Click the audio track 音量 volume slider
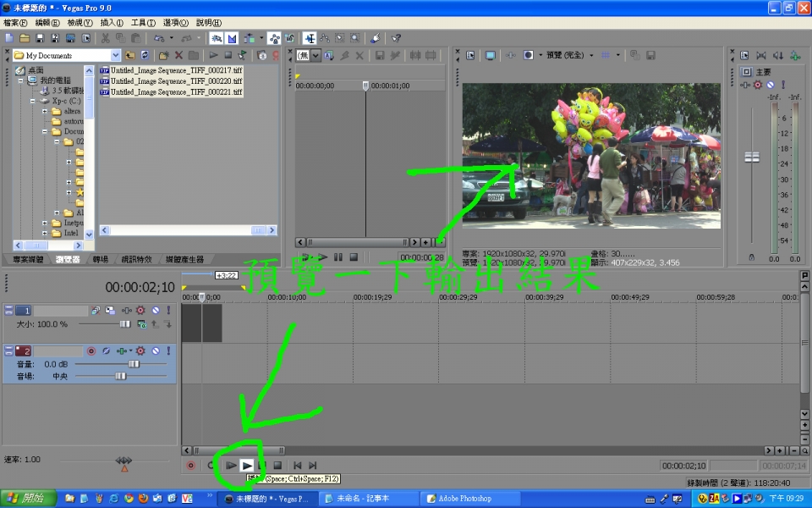The width and height of the screenshot is (812, 508). coord(133,363)
